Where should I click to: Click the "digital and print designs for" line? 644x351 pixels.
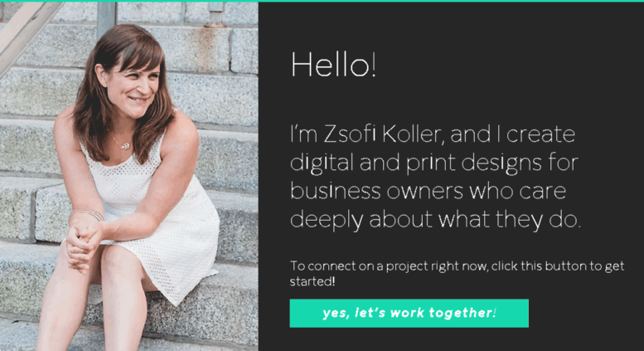[x=434, y=163]
